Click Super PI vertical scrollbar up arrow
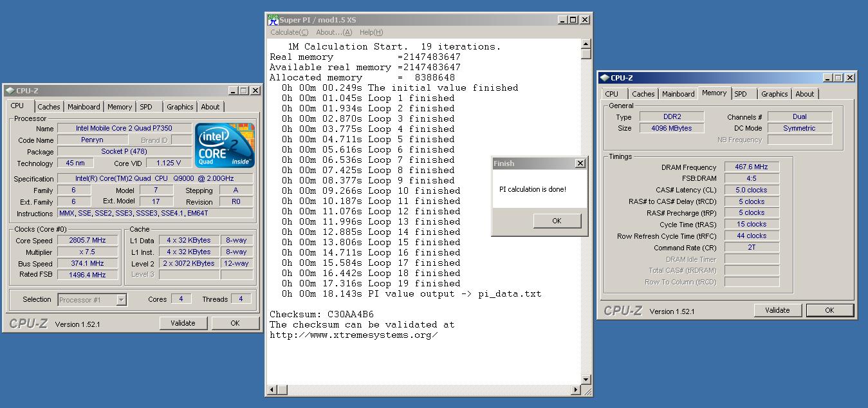 click(586, 44)
